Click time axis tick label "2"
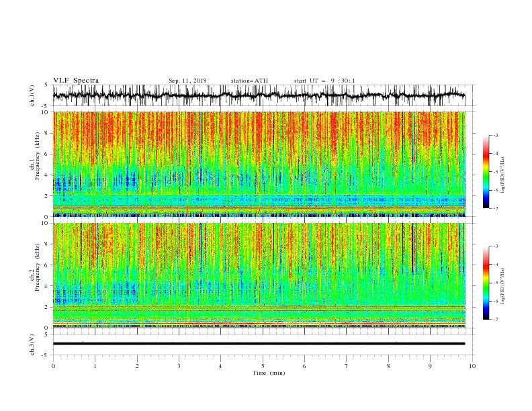The height and width of the screenshot is (411, 532). (x=137, y=366)
